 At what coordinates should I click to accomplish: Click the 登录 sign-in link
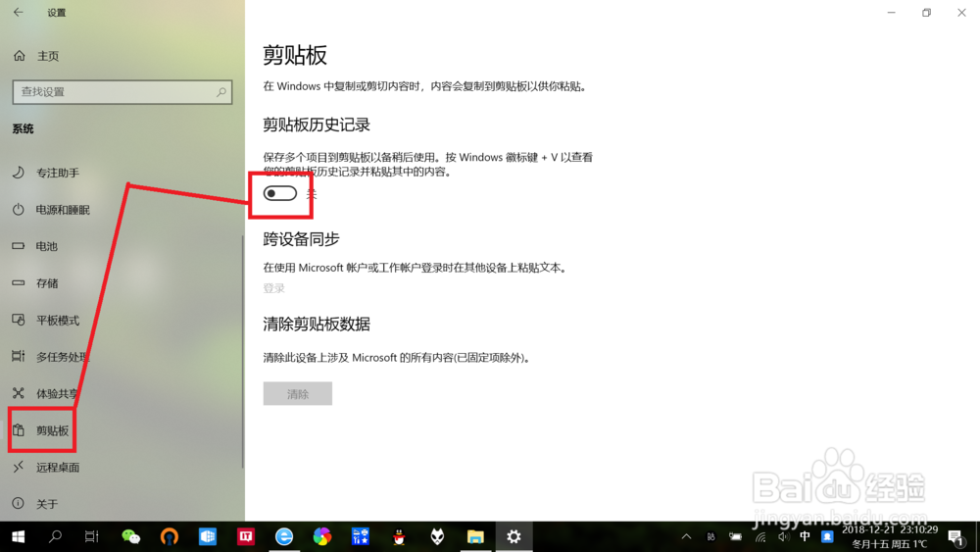coord(273,288)
